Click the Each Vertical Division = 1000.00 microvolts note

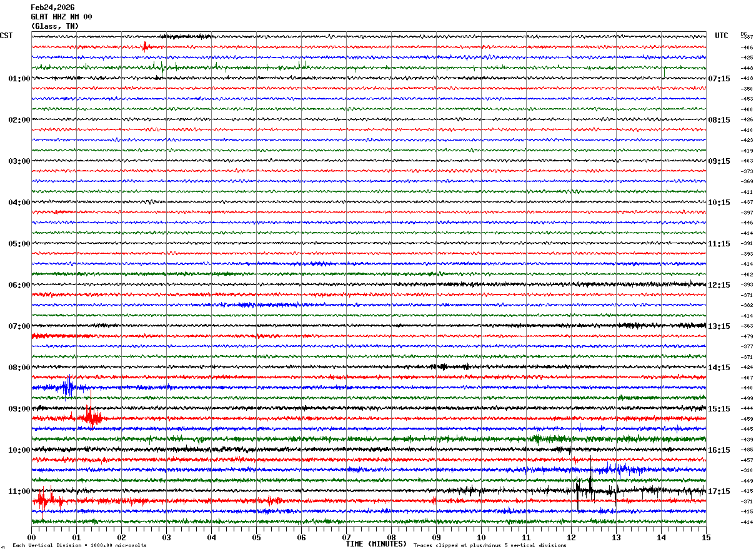[x=79, y=546]
